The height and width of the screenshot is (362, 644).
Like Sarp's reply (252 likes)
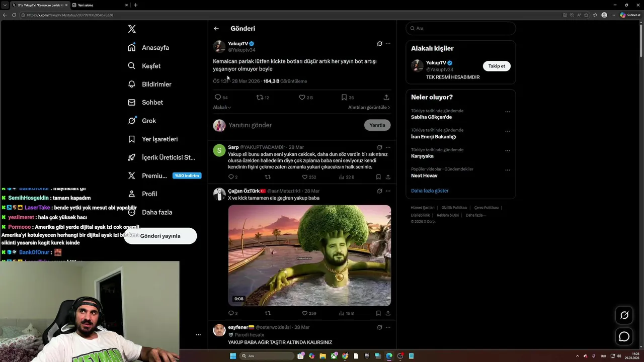[x=309, y=177]
